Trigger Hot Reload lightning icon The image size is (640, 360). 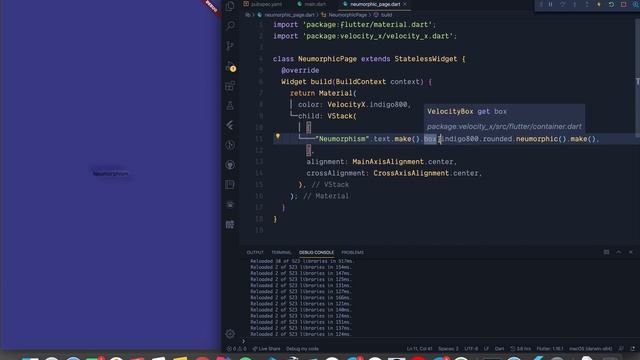pyautogui.click(x=599, y=4)
